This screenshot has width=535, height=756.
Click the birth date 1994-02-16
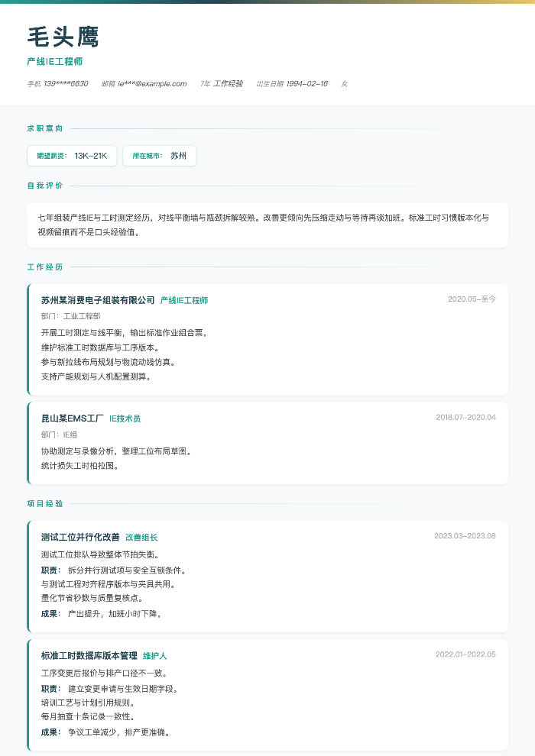click(306, 84)
